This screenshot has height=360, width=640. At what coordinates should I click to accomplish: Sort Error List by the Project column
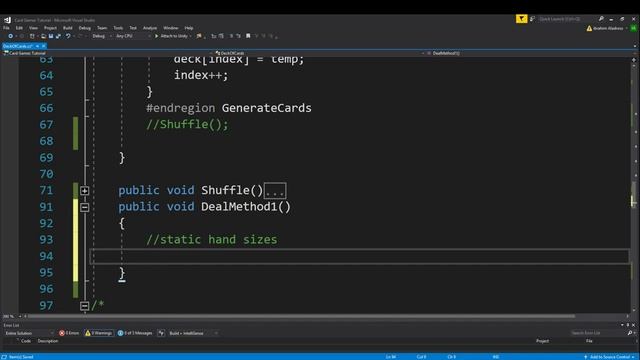pos(542,341)
